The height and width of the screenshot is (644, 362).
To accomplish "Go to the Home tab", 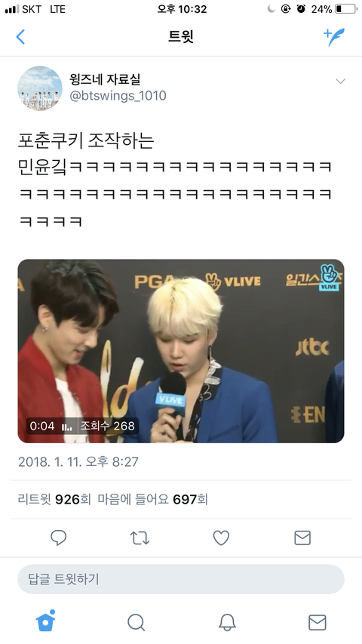I will tap(45, 621).
